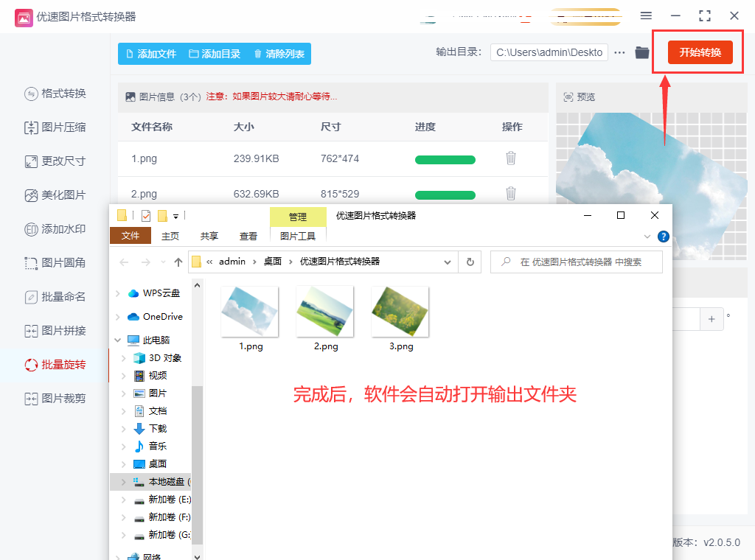Click the 优速图片格式转换器 app logo
755x560 pixels.
click(24, 18)
